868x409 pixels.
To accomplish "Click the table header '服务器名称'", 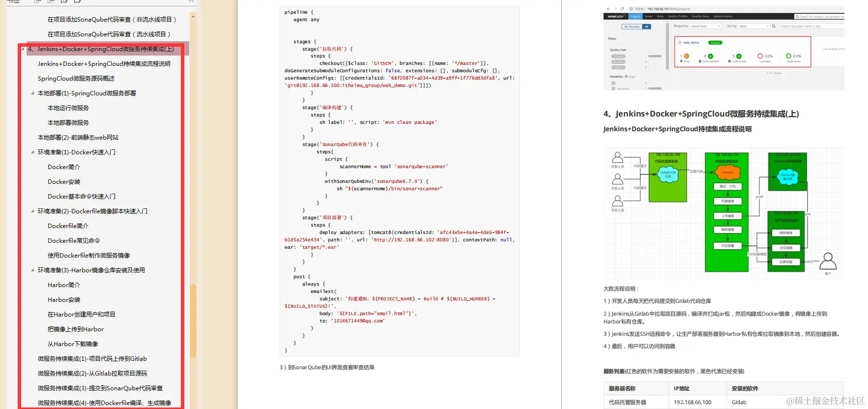I will (622, 389).
